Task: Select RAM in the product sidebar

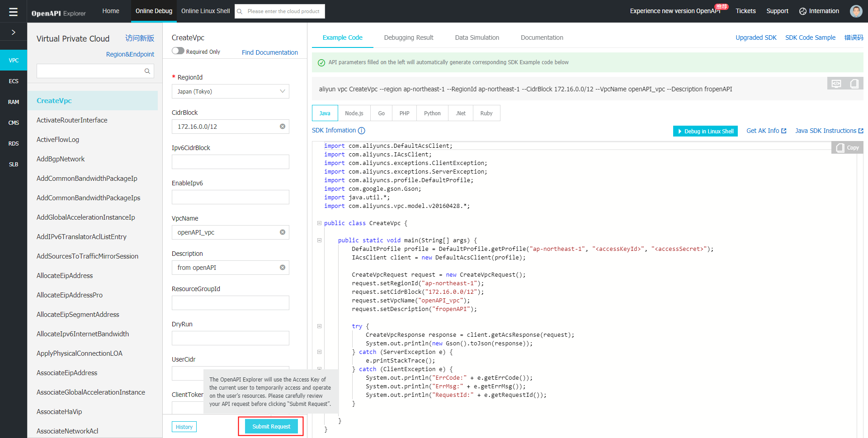Action: [14, 102]
